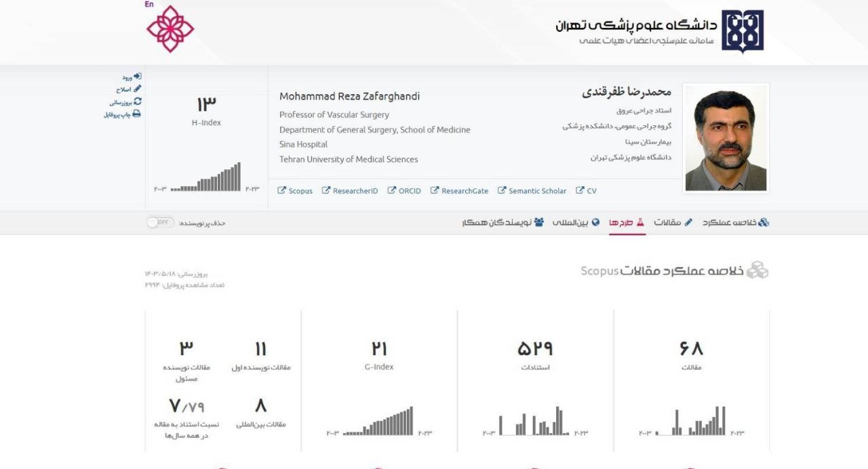Click the print profile printer icon
Image resolution: width=868 pixels, height=469 pixels.
(x=136, y=114)
